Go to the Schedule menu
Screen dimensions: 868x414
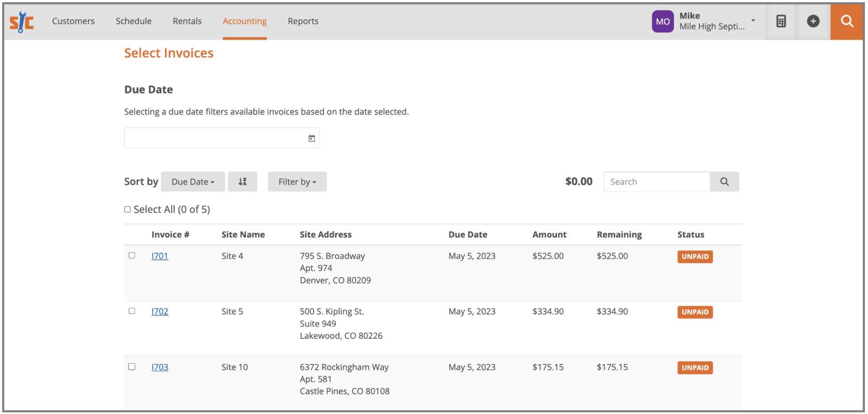tap(134, 21)
